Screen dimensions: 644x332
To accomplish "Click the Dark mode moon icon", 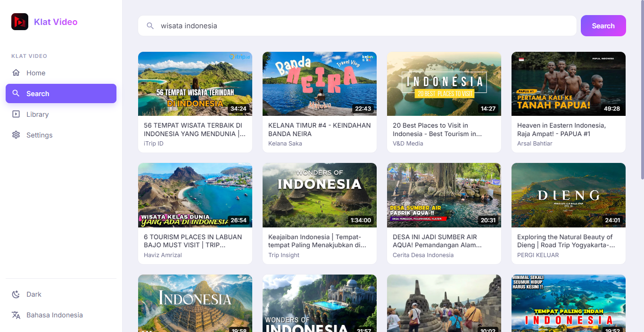I will point(16,294).
